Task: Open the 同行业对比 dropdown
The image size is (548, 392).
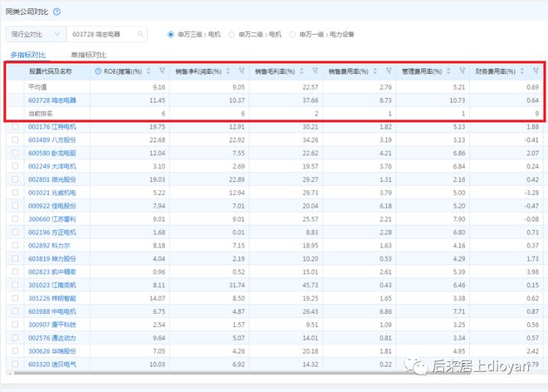Action: [36, 34]
